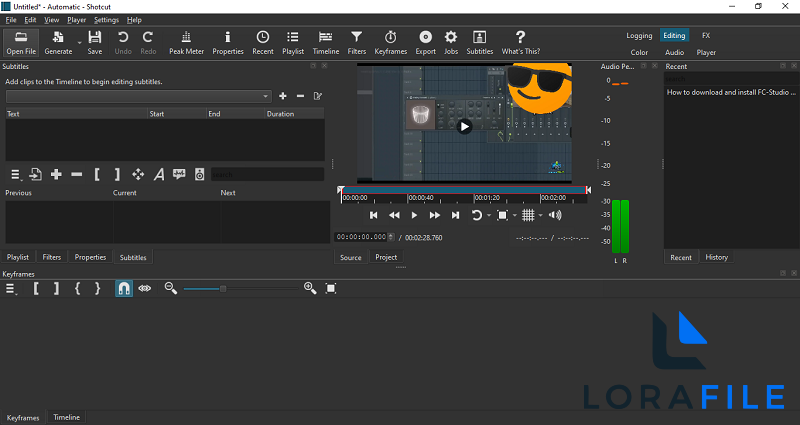The image size is (800, 425).
Task: Set subtitle start with the left bracket
Action: (x=97, y=174)
